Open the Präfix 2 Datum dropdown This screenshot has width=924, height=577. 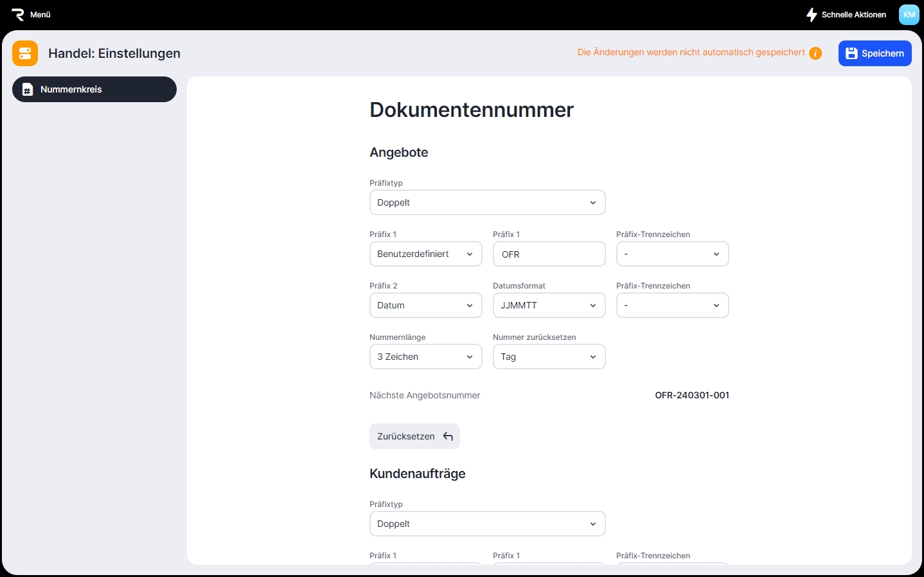pyautogui.click(x=425, y=305)
